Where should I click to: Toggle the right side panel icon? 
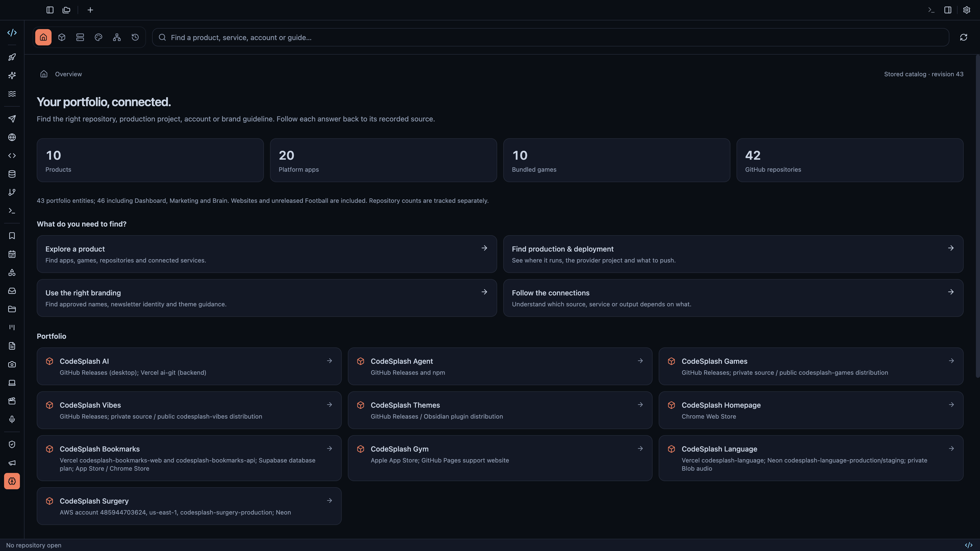click(948, 10)
